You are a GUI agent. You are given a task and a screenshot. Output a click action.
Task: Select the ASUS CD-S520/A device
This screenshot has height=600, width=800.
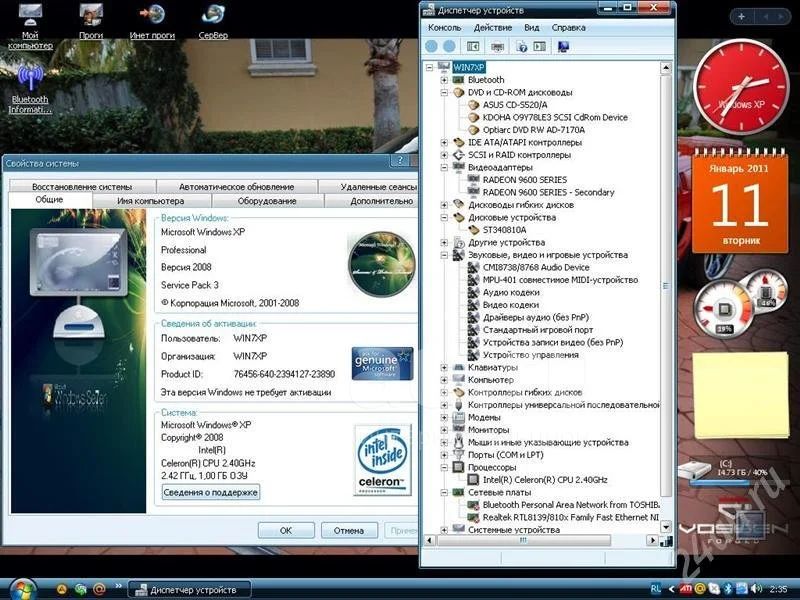pos(515,105)
